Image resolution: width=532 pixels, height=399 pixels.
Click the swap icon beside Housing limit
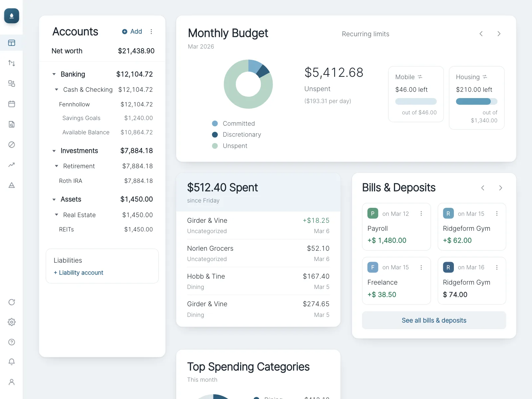click(x=485, y=77)
